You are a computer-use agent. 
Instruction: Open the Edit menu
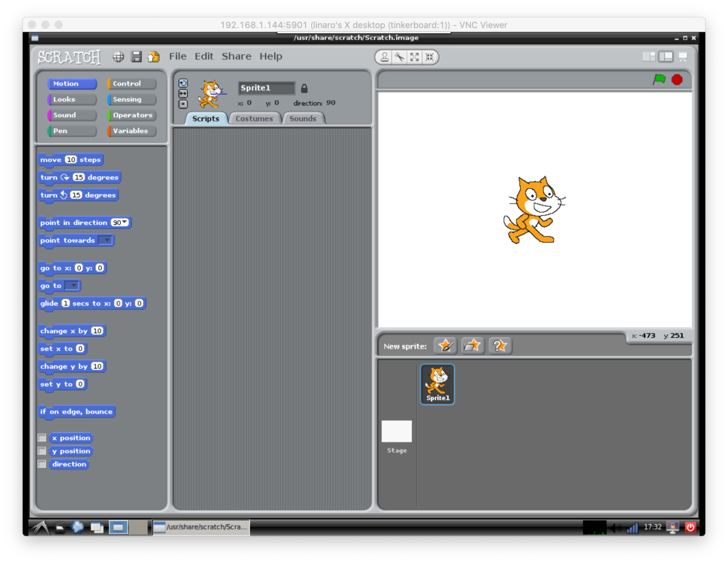(204, 56)
